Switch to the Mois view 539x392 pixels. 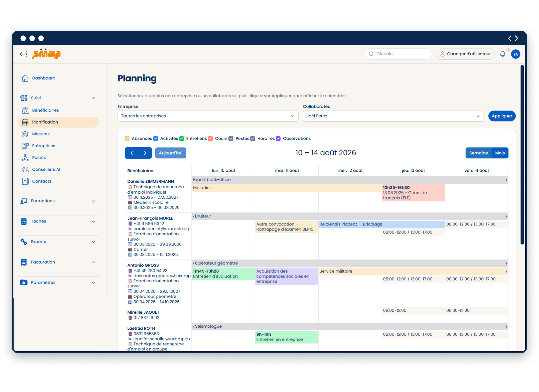(500, 153)
